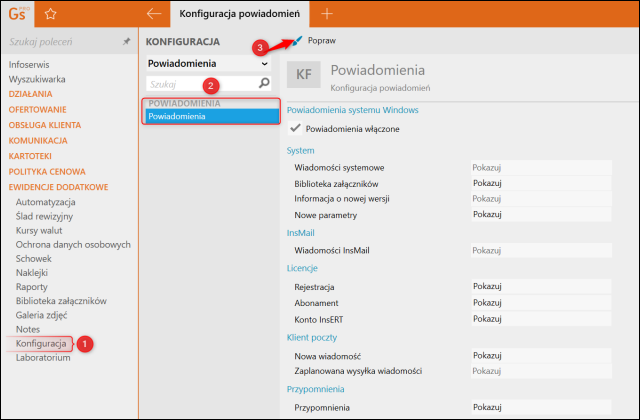Click the magnifier icon in configuration search
The height and width of the screenshot is (420, 640).
pos(264,83)
